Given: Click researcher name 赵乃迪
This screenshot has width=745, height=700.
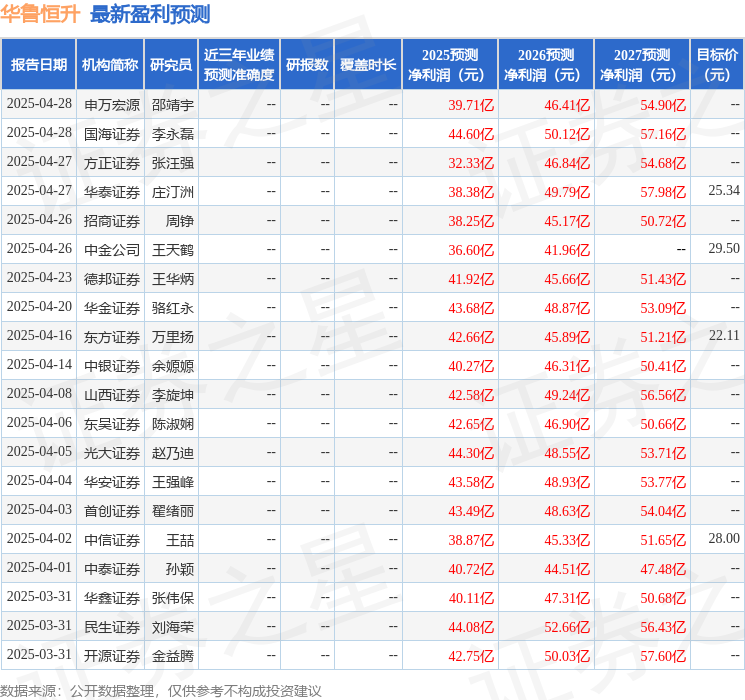Looking at the screenshot, I should click(173, 453).
